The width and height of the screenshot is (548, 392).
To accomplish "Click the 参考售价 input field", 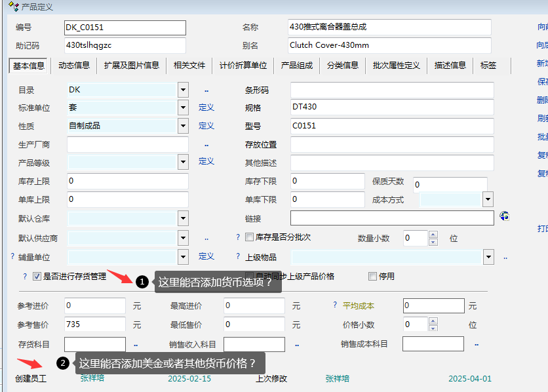I will [x=95, y=324].
